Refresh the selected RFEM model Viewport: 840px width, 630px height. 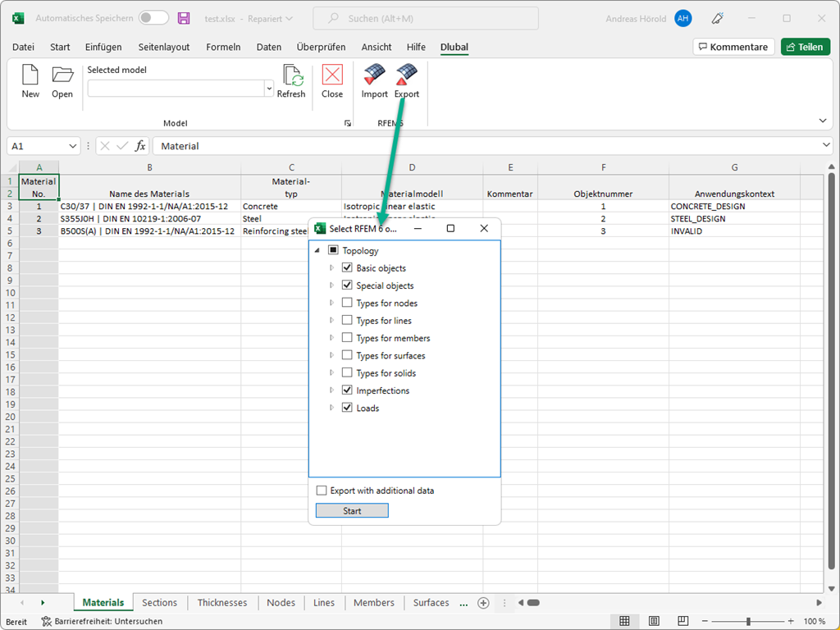tap(291, 81)
